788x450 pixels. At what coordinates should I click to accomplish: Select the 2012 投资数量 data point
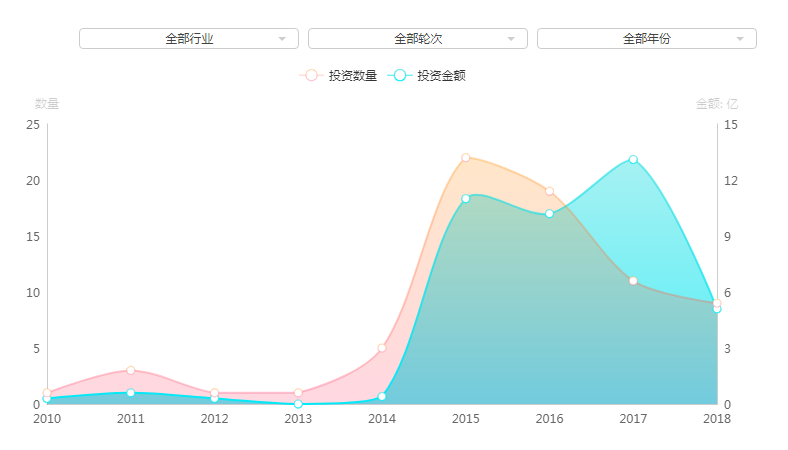point(215,393)
